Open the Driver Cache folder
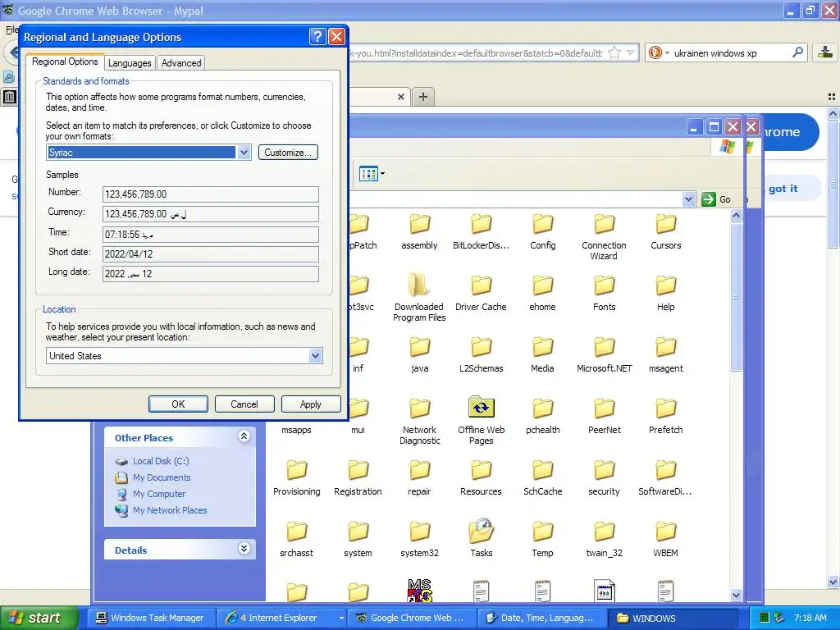 click(481, 293)
